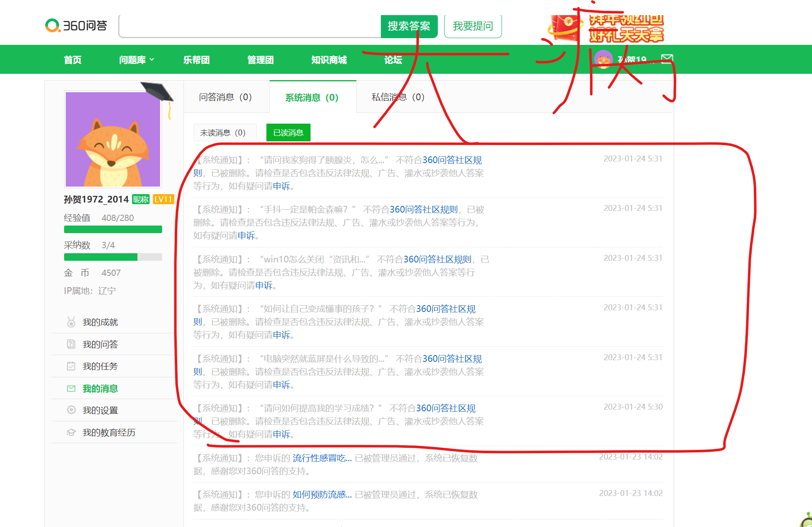
Task: Open the 流行性感冒吃... question link
Action: pos(322,458)
